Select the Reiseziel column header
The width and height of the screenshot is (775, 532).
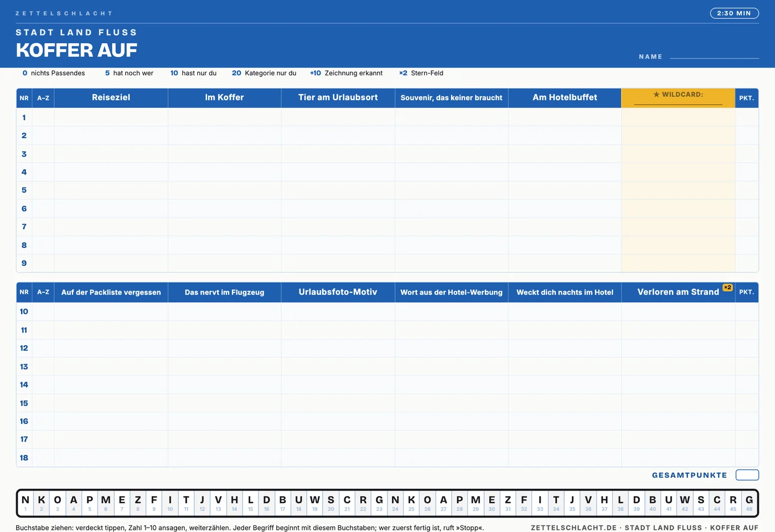coord(111,97)
